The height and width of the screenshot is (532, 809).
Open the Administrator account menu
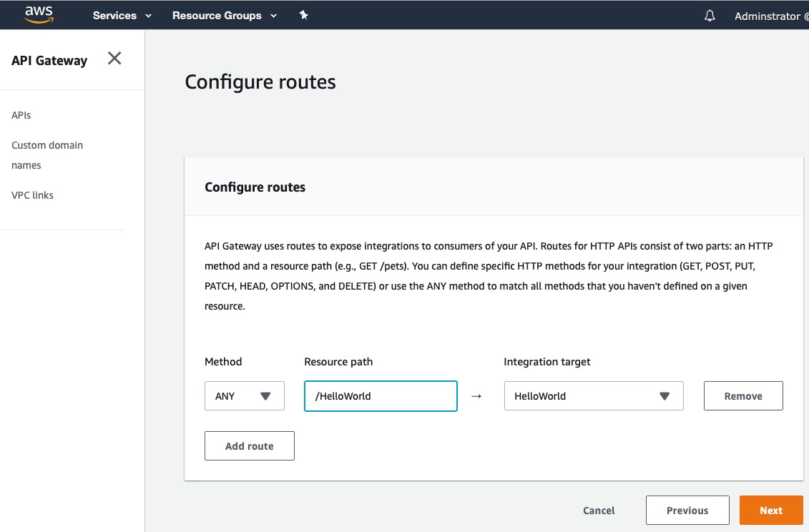771,16
